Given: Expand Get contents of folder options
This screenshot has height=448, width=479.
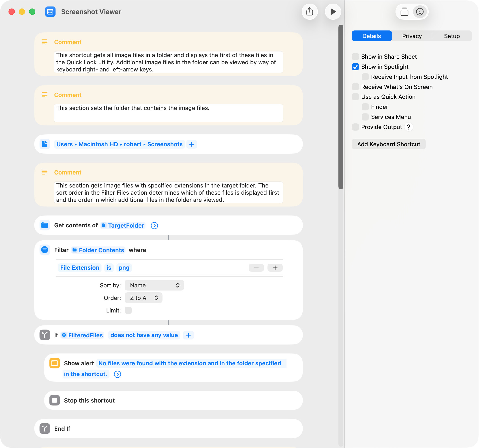Looking at the screenshot, I should point(154,225).
